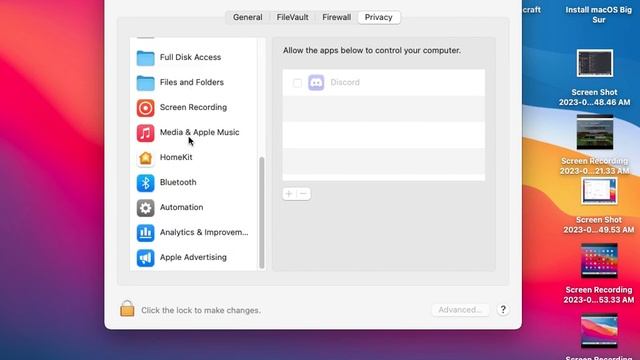Click the Screen Recording red icon
Viewport: 640px width, 360px height.
pyautogui.click(x=145, y=108)
